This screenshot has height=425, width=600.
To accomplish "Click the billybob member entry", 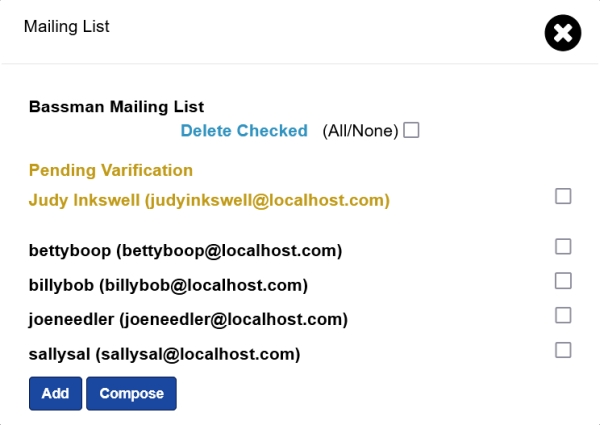I will tap(168, 285).
